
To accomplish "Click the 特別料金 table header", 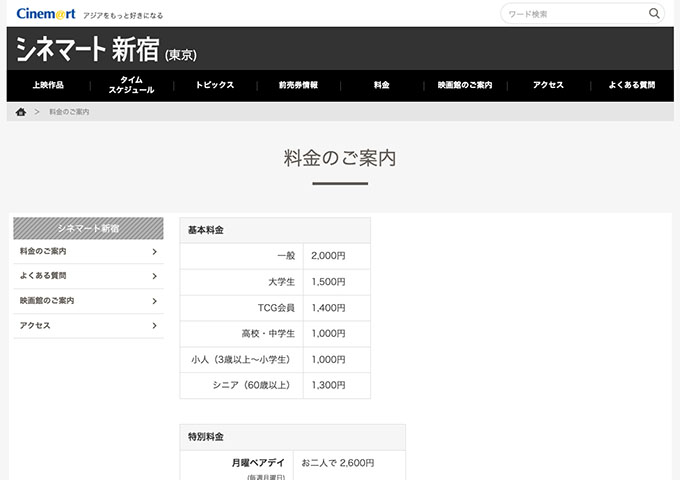I will (293, 437).
